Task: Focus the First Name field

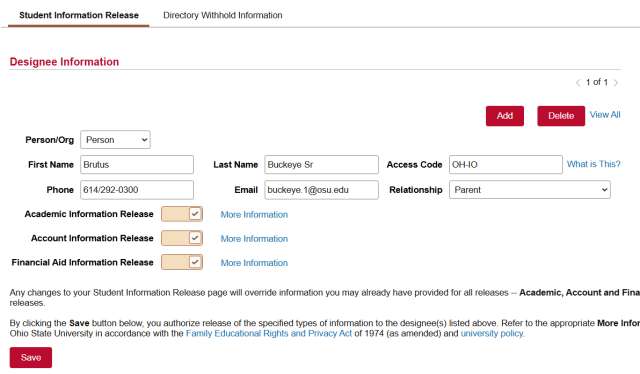Action: pyautogui.click(x=137, y=165)
